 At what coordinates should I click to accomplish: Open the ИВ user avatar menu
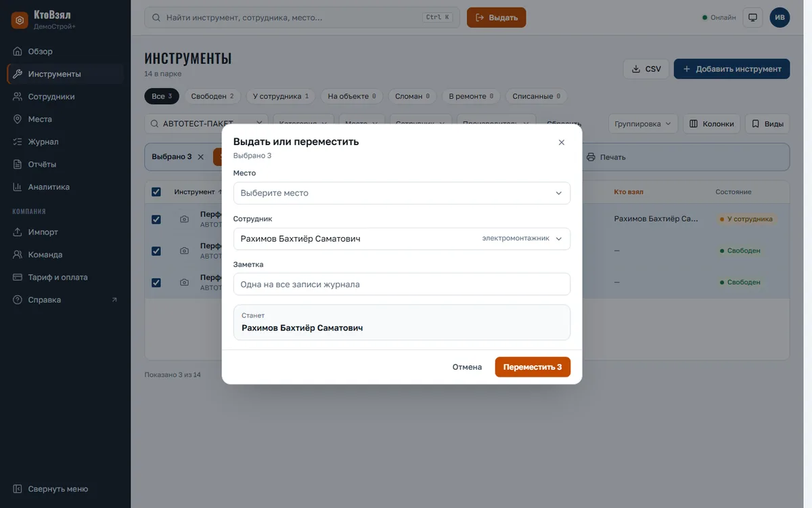coord(780,18)
